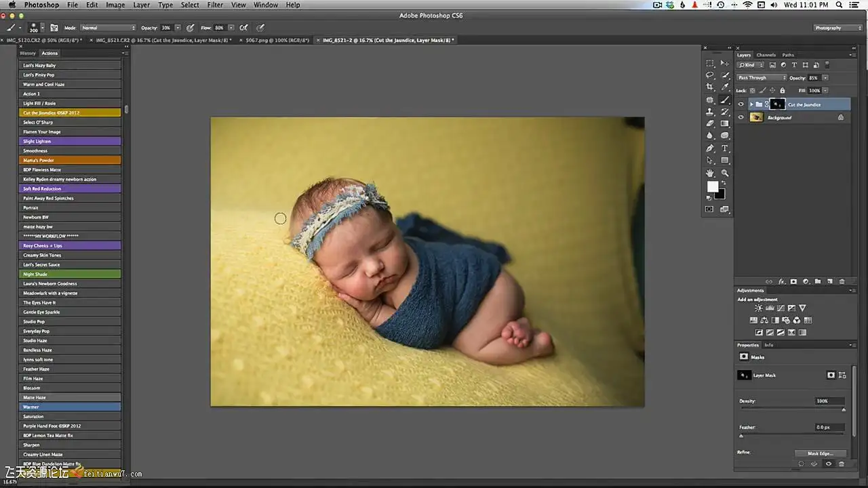Toggle Background layer visibility
The height and width of the screenshot is (488, 868).
tap(741, 117)
